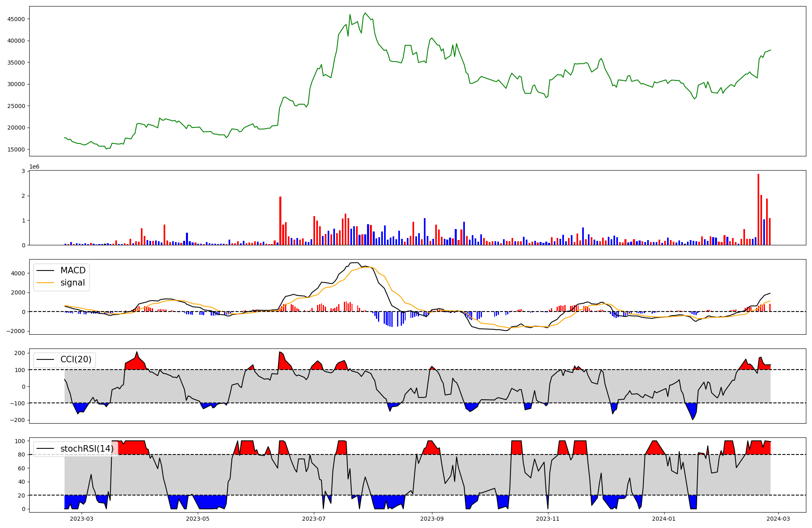Click the 2024-01 x-axis date label
This screenshot has height=528, width=812.
664,519
